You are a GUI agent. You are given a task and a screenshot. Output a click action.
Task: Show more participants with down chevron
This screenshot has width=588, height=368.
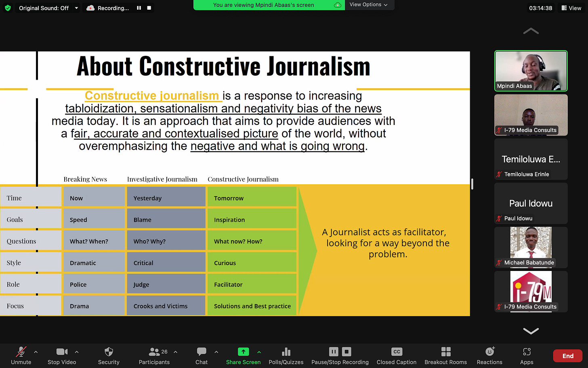click(x=531, y=331)
